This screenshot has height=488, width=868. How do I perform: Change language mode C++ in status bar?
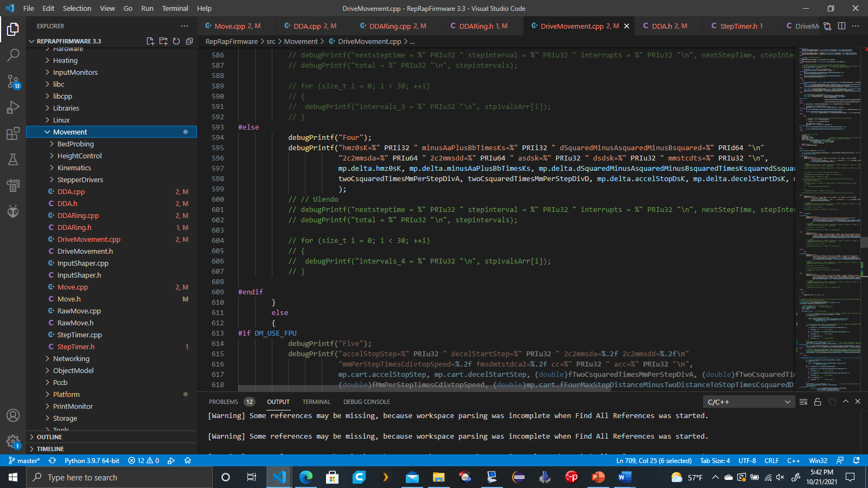(793, 460)
